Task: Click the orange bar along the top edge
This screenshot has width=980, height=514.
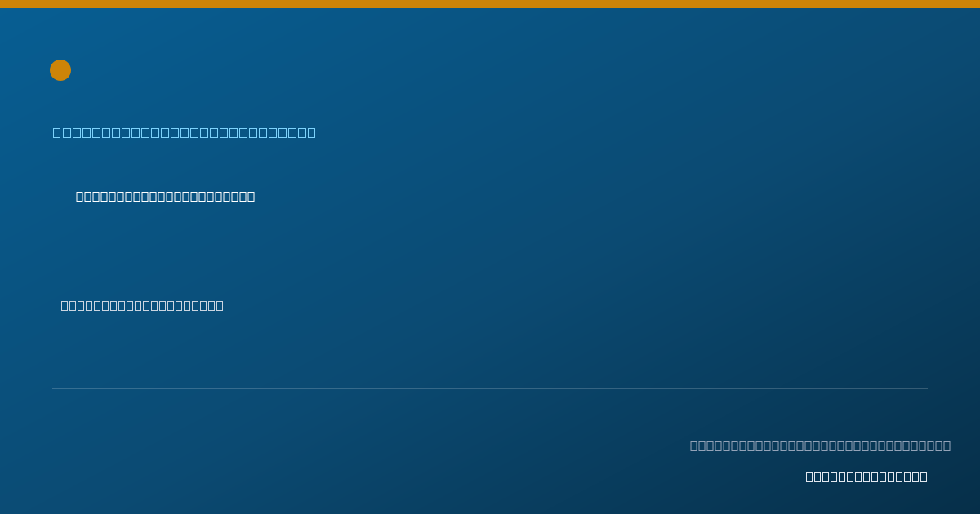Action: tap(490, 4)
